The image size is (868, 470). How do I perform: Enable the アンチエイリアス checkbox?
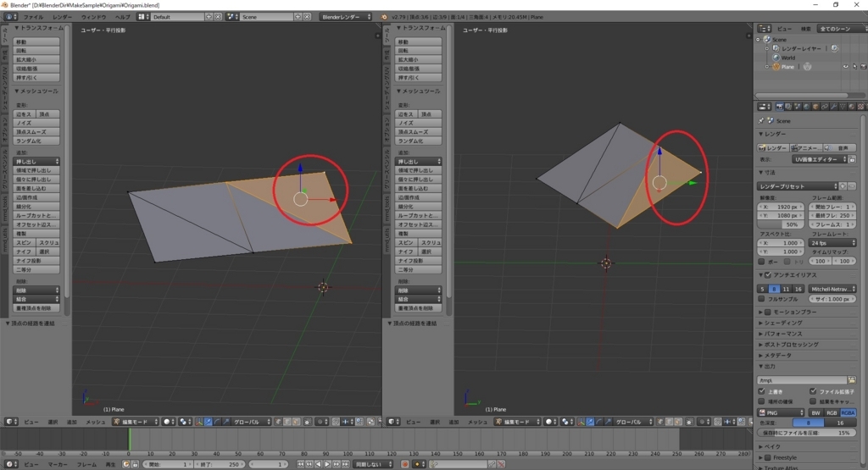tap(768, 275)
